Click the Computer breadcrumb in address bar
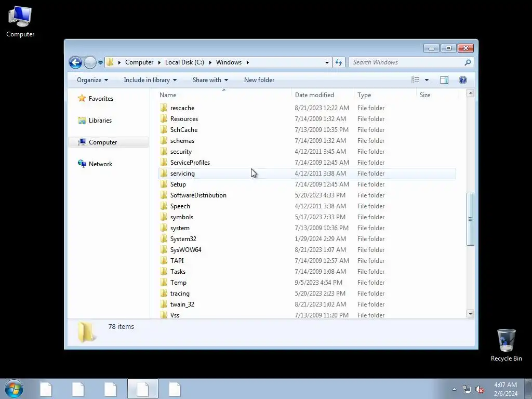Image resolution: width=532 pixels, height=399 pixels. [139, 62]
